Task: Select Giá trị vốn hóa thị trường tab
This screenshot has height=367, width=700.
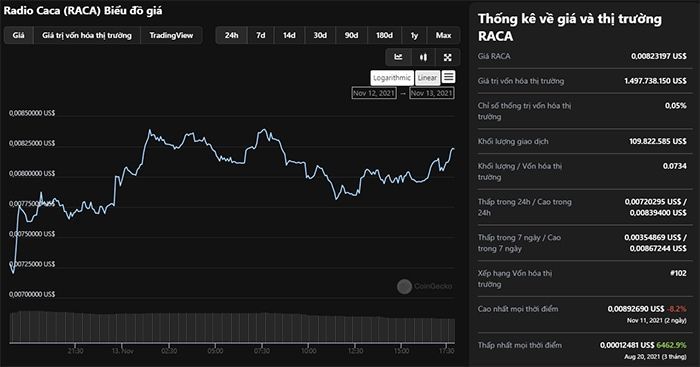Action: [x=87, y=35]
